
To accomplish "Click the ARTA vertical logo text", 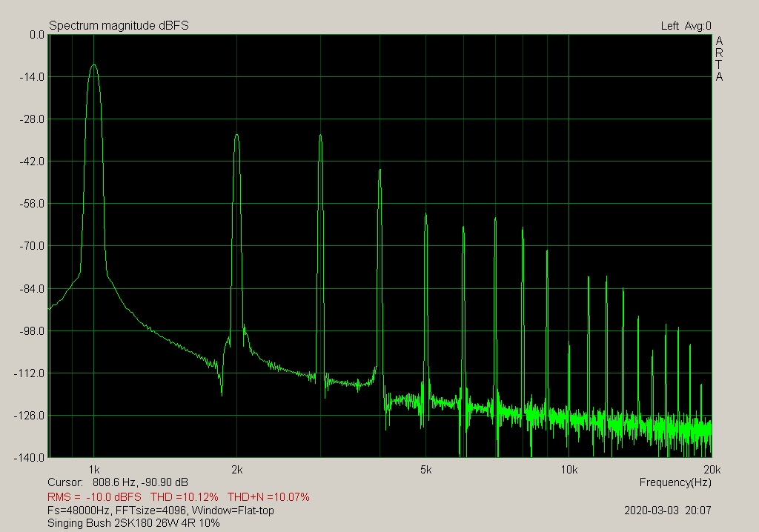I will (x=719, y=59).
